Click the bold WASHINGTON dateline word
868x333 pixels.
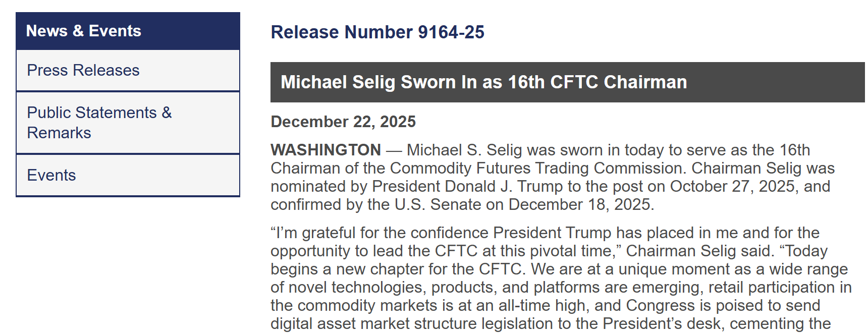(x=325, y=150)
